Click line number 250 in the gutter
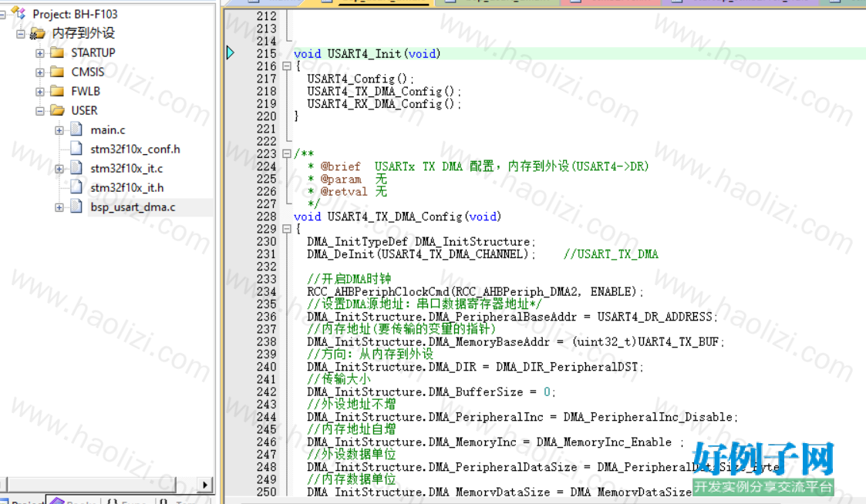866x504 pixels. click(x=266, y=492)
